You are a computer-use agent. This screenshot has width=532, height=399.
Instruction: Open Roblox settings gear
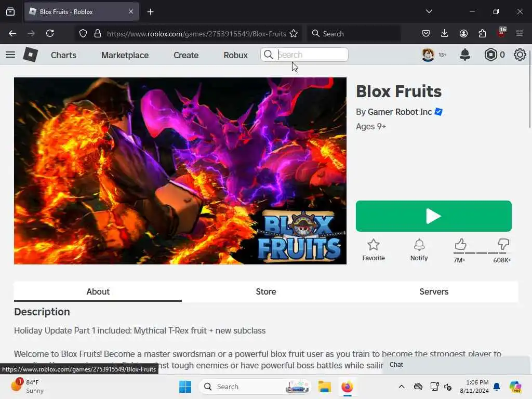pos(520,55)
